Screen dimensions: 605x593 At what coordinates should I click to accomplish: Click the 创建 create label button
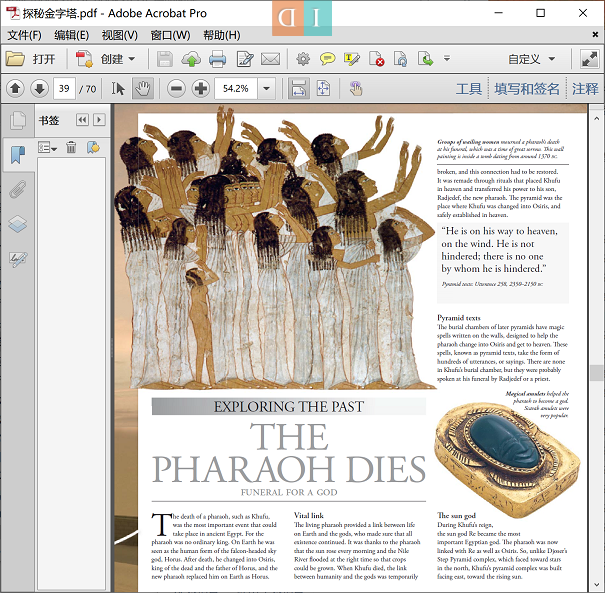112,59
